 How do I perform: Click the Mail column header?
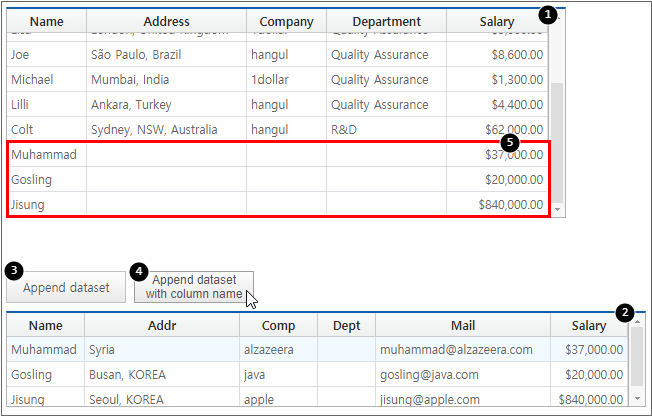[461, 325]
